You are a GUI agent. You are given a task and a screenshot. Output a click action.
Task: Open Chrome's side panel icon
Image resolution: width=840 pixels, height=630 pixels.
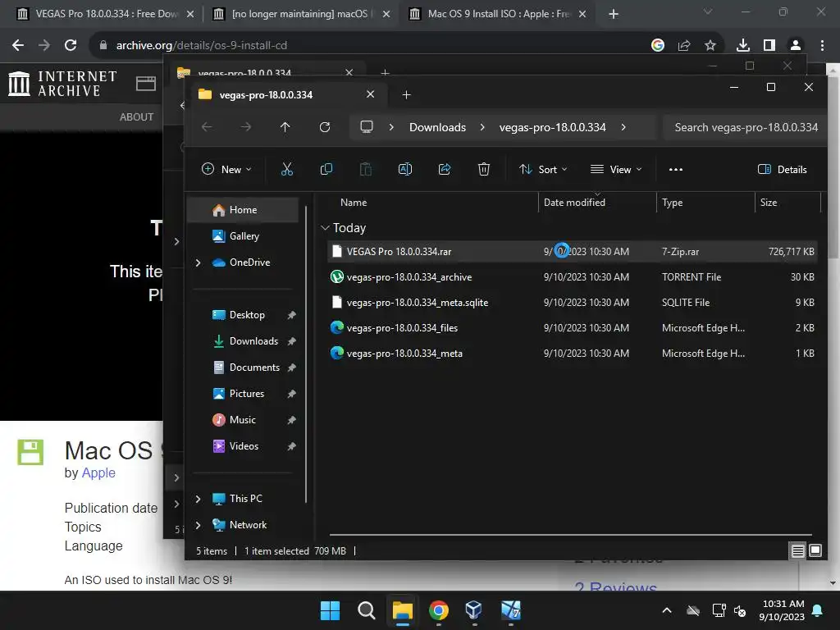[x=769, y=46]
